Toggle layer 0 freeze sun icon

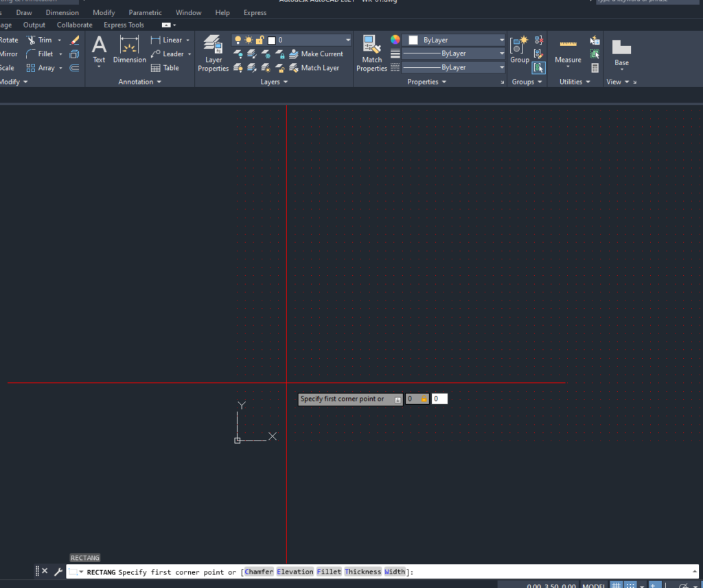click(249, 40)
